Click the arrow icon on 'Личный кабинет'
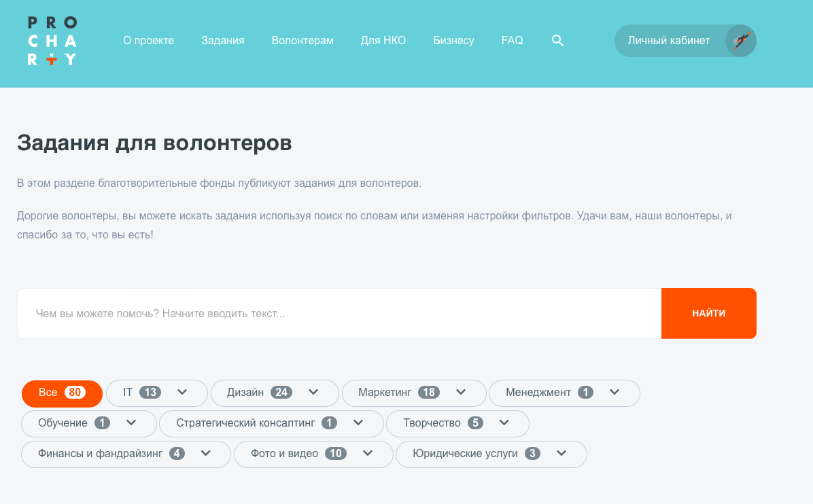 point(740,41)
